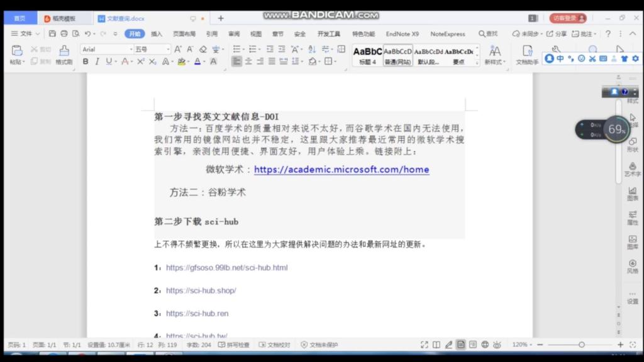Toggle italic formatting
Screen dimensions: 644x362
(97, 62)
